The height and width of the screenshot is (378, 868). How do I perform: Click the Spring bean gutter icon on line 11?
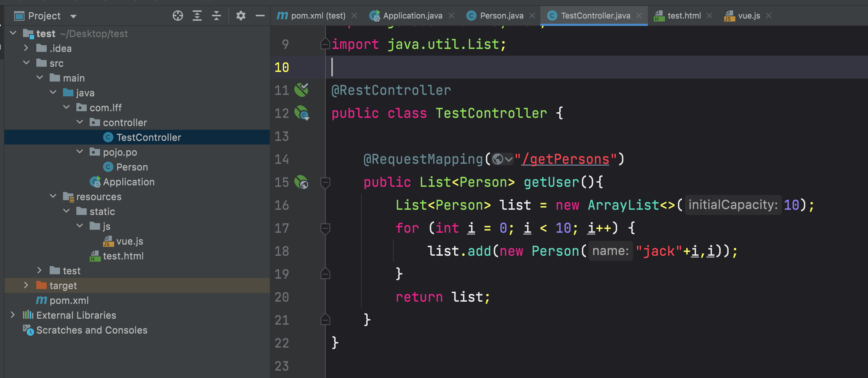click(301, 90)
